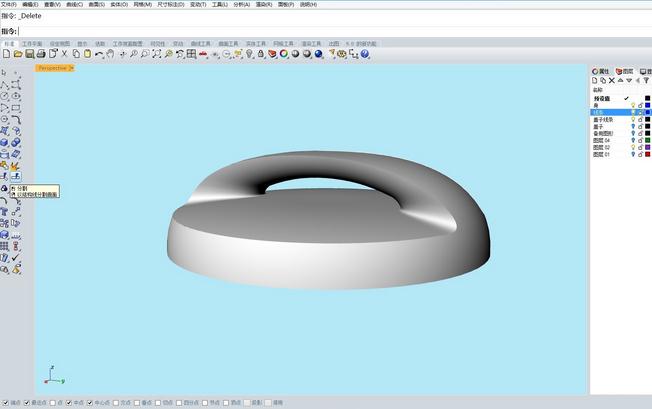
Task: Create new layer in layers panel
Action: tap(595, 83)
